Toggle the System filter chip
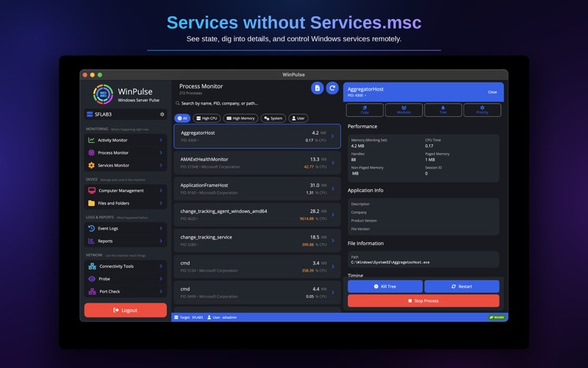588x368 pixels. 273,118
